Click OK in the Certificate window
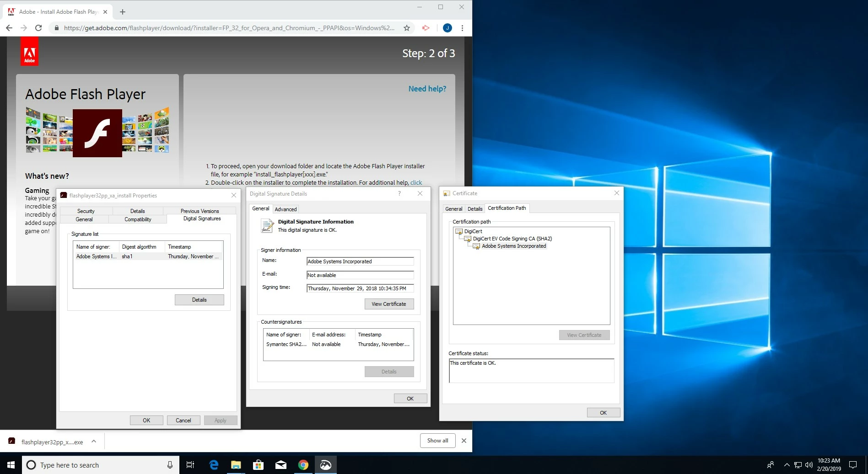868x474 pixels. 604,413
